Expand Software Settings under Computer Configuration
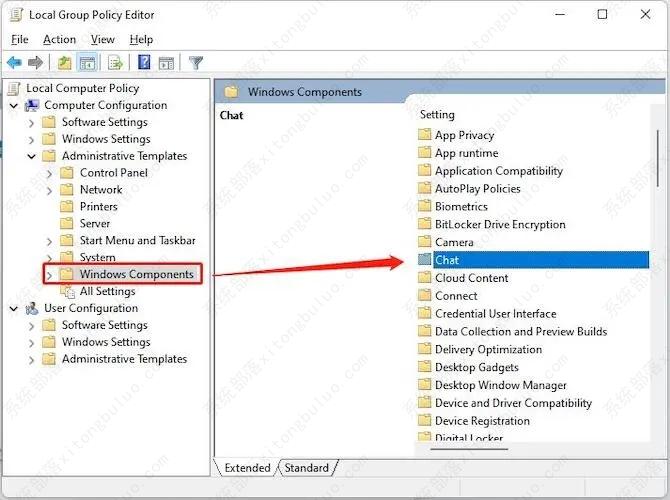The width and height of the screenshot is (670, 500). [31, 123]
